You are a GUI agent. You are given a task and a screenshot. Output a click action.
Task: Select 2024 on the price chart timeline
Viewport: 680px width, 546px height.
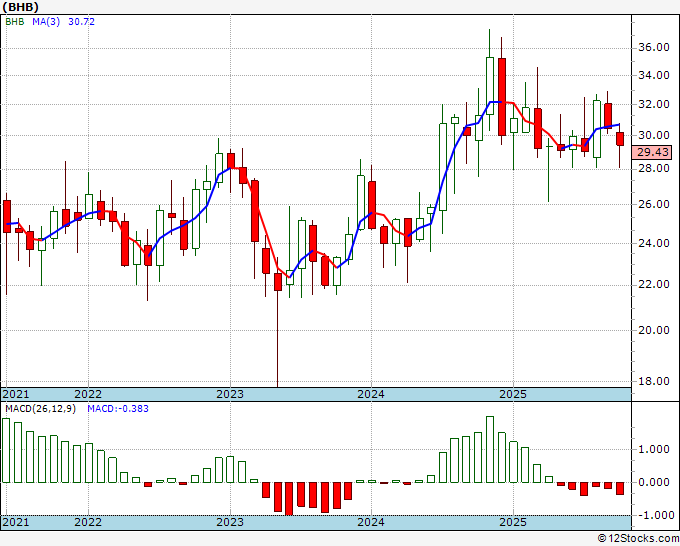pos(371,394)
